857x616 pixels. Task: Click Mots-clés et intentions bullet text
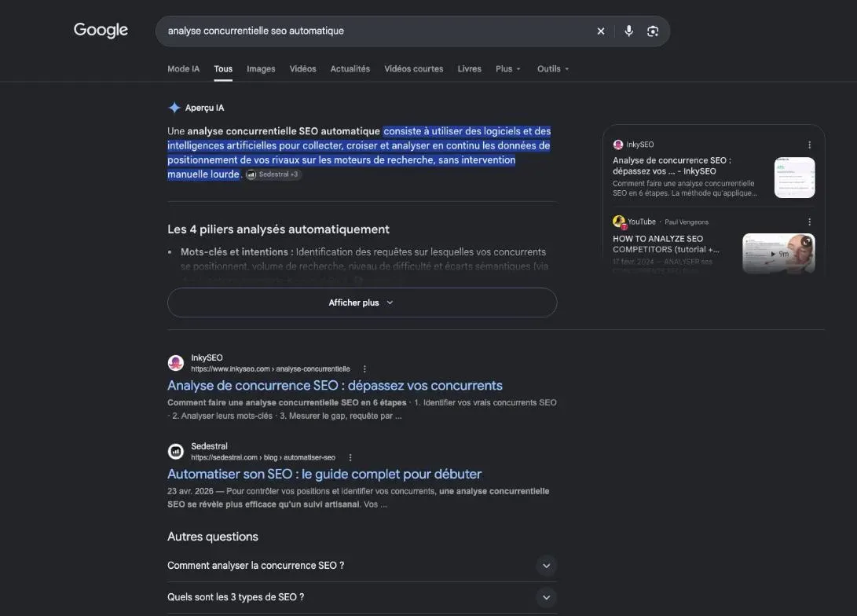236,252
